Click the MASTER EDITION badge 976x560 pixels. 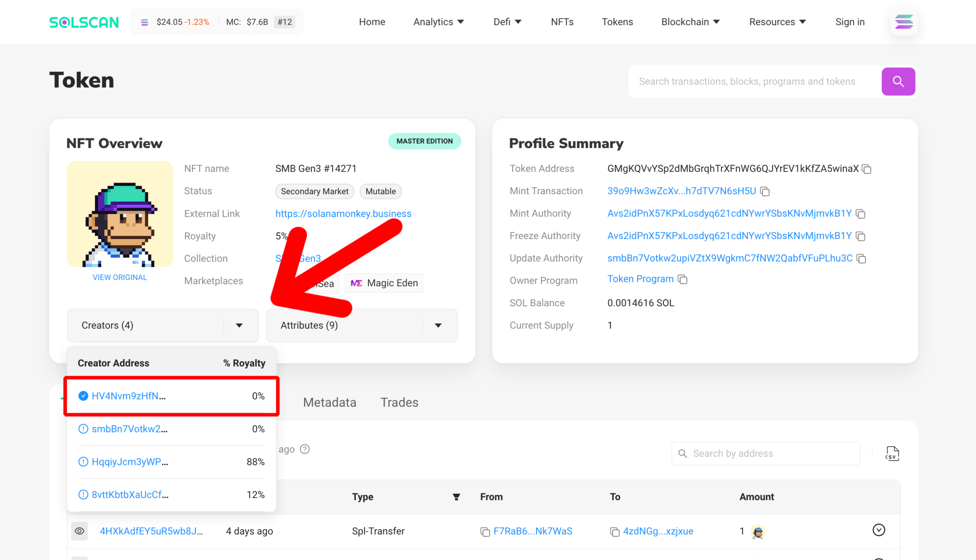tap(424, 141)
